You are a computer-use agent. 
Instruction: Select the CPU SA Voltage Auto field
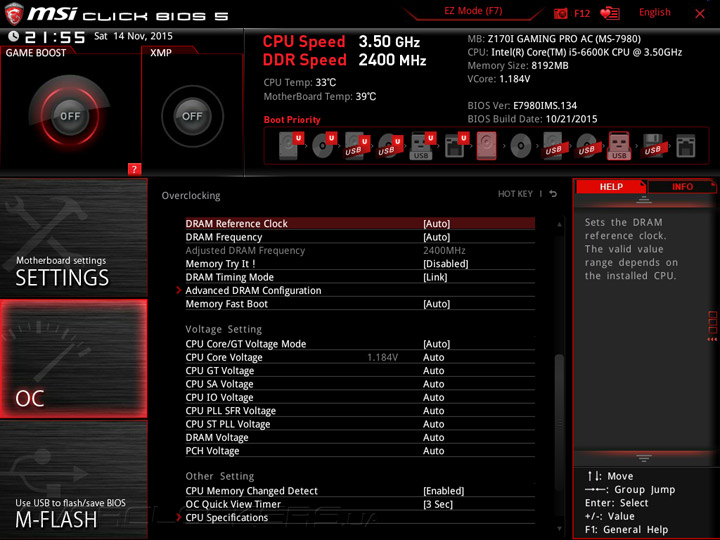pos(433,384)
